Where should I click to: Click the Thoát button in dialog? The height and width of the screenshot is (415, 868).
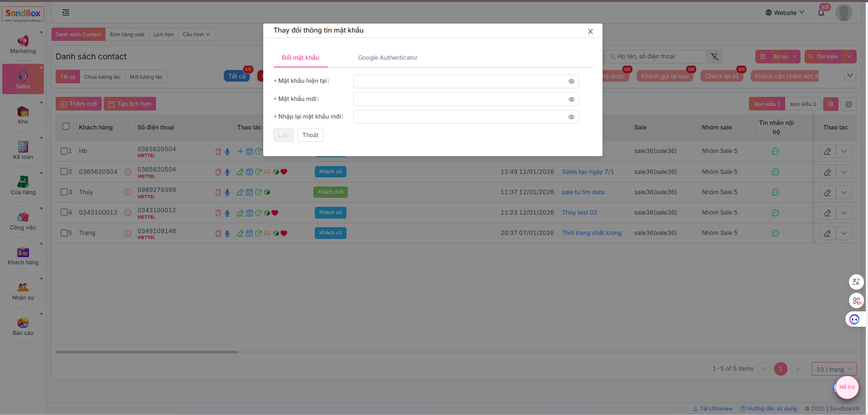click(x=310, y=135)
